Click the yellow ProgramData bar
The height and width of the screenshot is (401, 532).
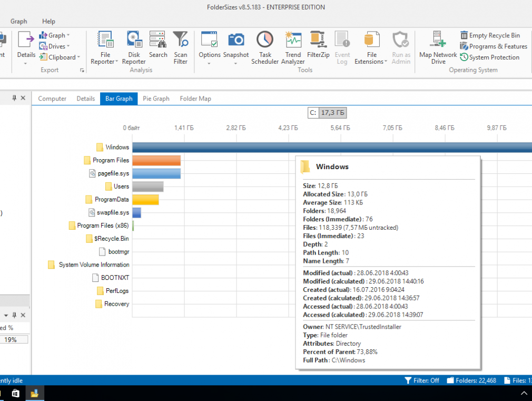coord(145,200)
